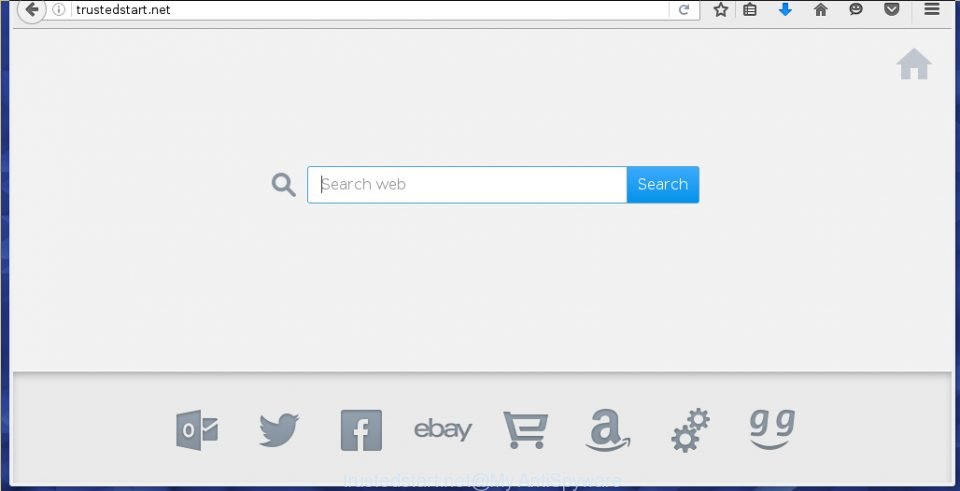The width and height of the screenshot is (960, 491).
Task: Bookmark this page with star icon
Action: [721, 9]
